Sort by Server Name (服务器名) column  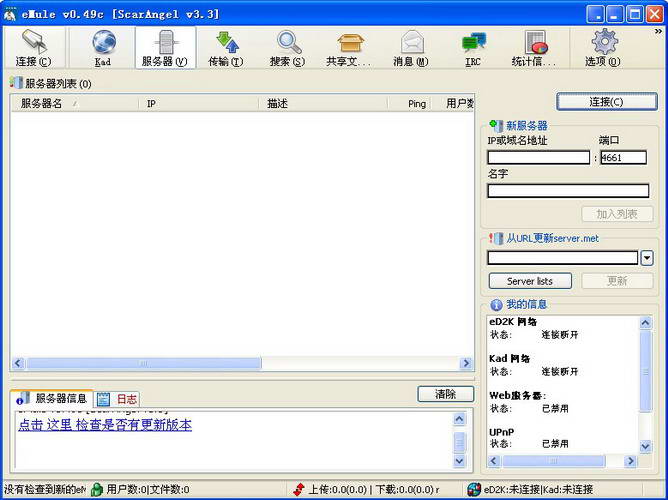pyautogui.click(x=75, y=103)
